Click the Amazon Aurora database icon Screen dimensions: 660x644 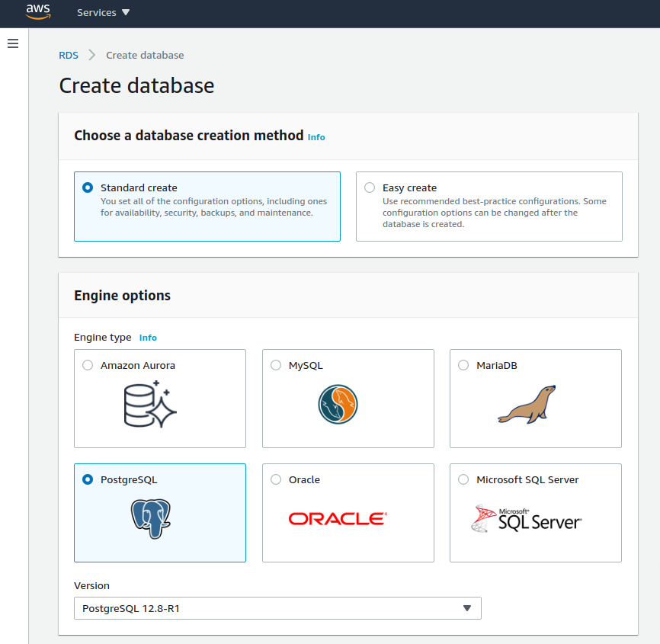150,404
